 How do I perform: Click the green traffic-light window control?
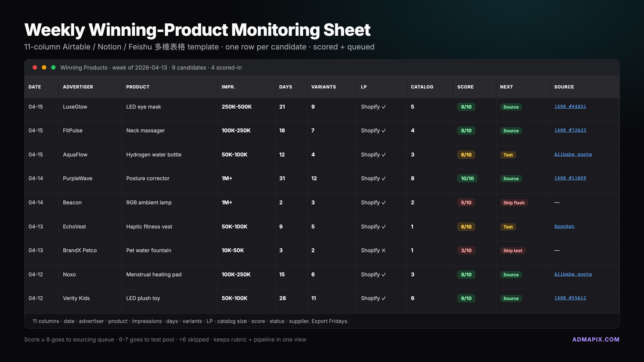[x=53, y=67]
